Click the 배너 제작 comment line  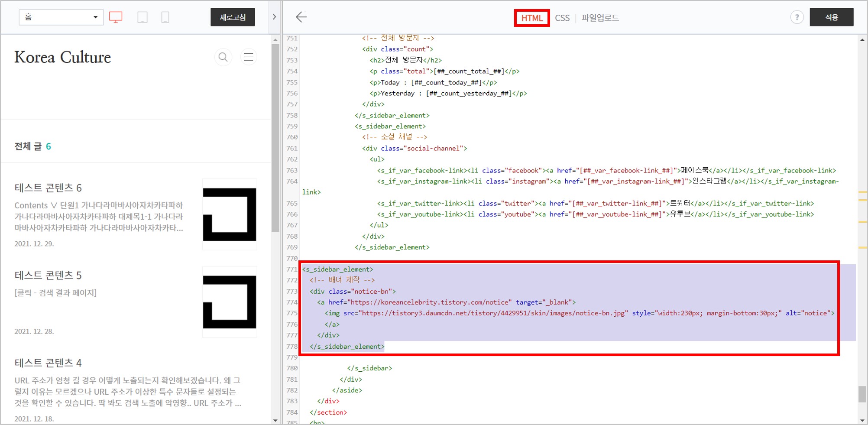(342, 280)
